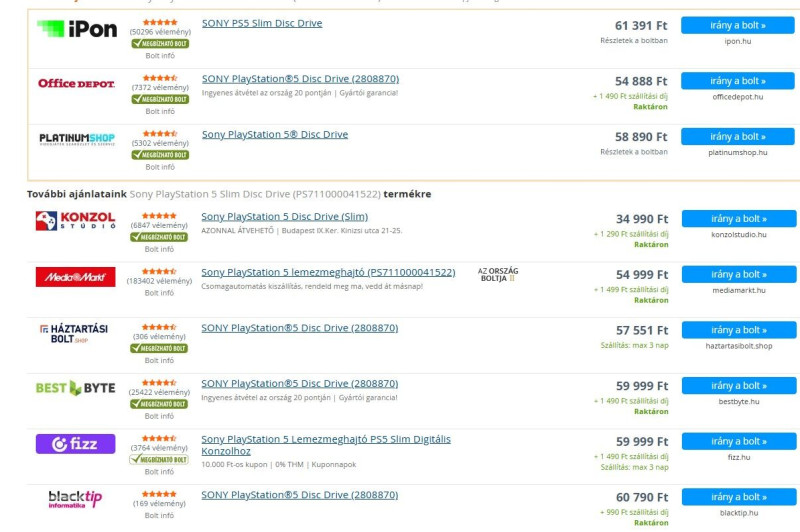Open MediaMarkt's Bolt infó
800x532 pixels.
click(x=159, y=293)
